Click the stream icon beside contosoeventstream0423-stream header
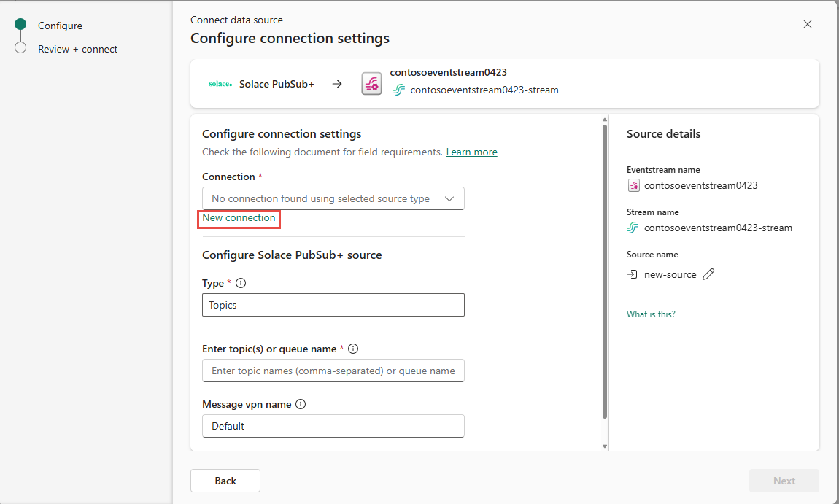This screenshot has height=504, width=839. [398, 90]
